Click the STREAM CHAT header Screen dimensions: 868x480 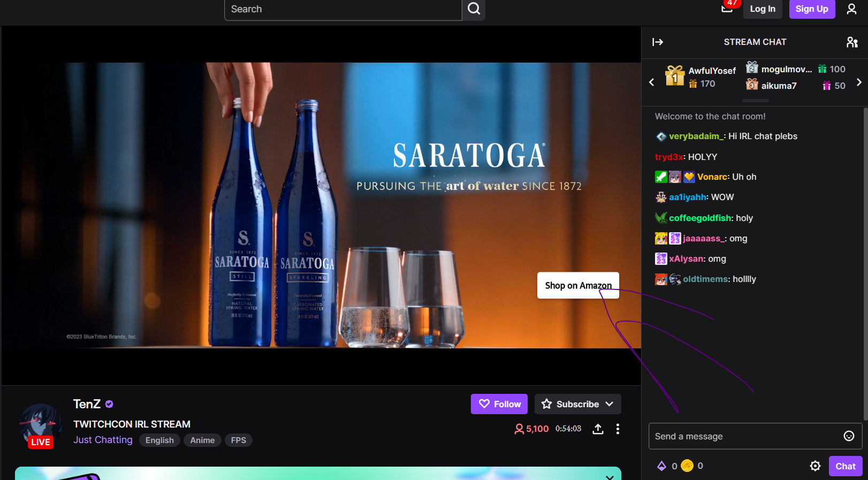pyautogui.click(x=755, y=42)
